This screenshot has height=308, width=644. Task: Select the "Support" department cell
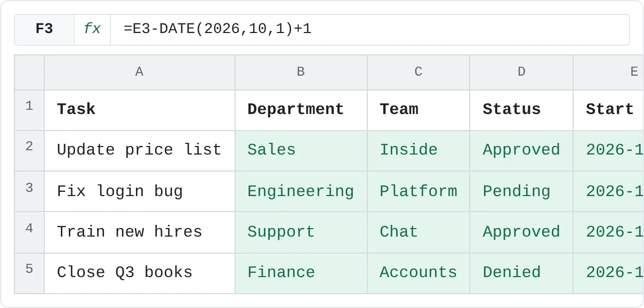pyautogui.click(x=301, y=232)
